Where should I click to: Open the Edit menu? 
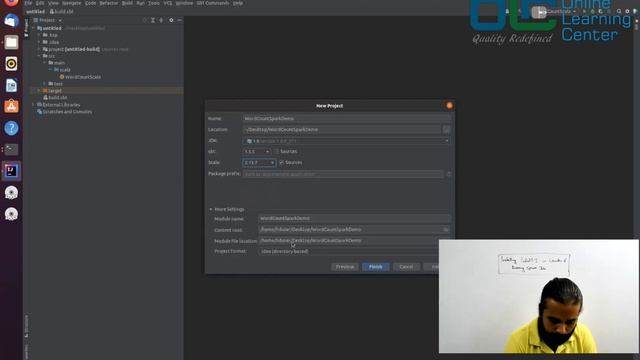40,3
